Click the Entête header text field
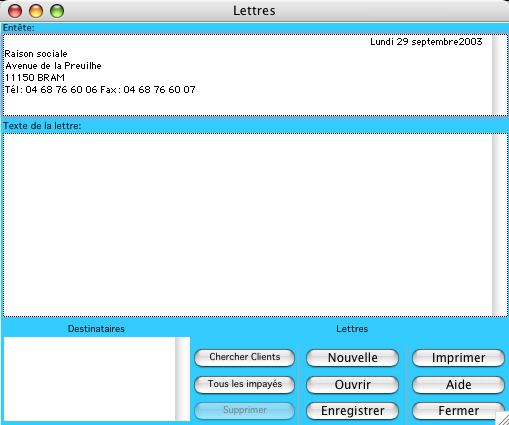Image resolution: width=509 pixels, height=425 pixels. pos(247,75)
